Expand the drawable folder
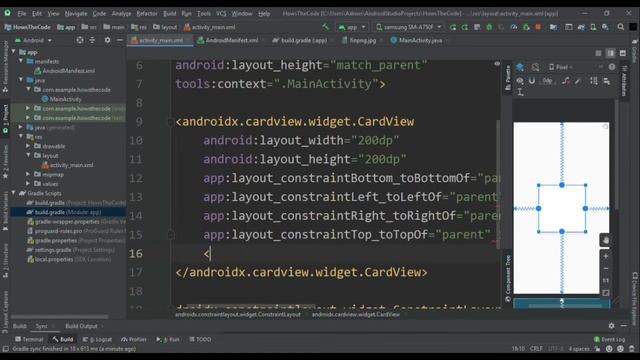640x360 pixels. [x=28, y=146]
